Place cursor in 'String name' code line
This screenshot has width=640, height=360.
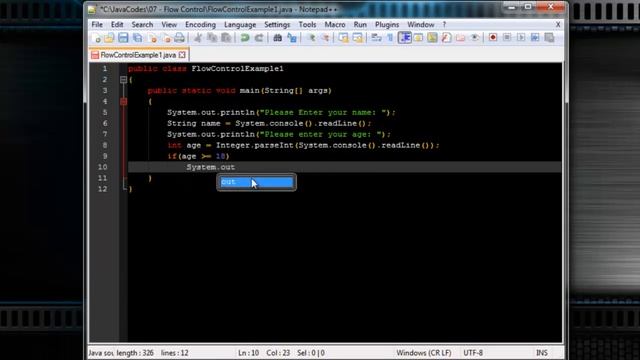(269, 123)
